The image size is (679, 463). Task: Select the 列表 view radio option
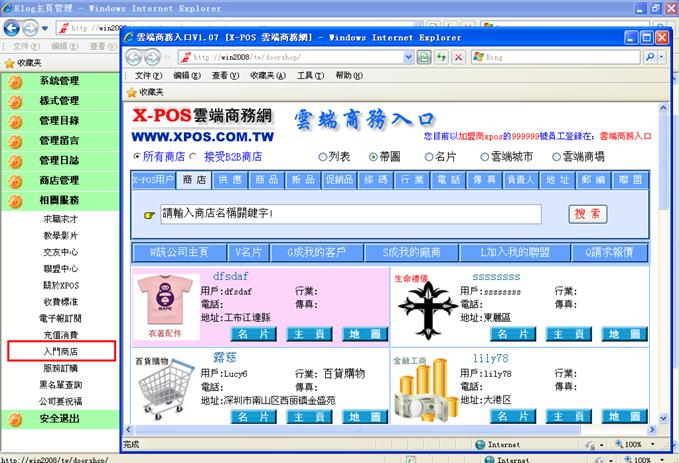(322, 157)
